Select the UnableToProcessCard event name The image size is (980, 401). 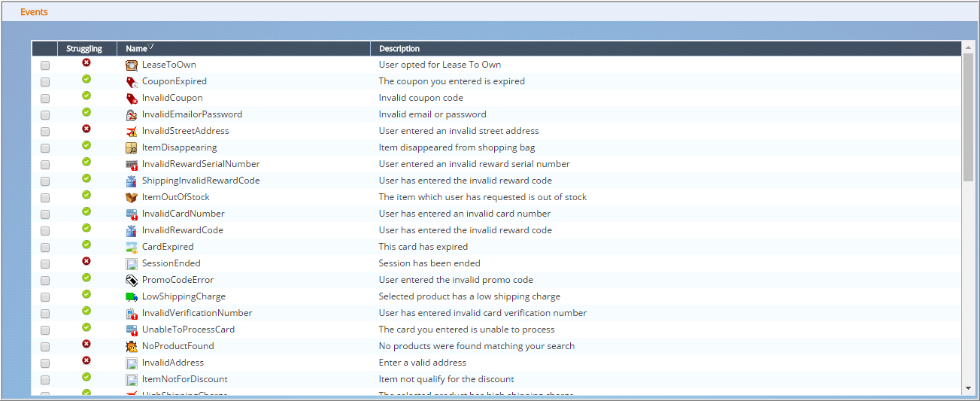(188, 330)
